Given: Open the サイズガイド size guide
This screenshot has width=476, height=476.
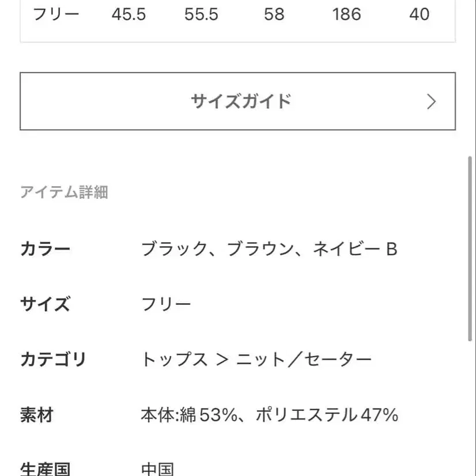Looking at the screenshot, I should click(x=241, y=101).
